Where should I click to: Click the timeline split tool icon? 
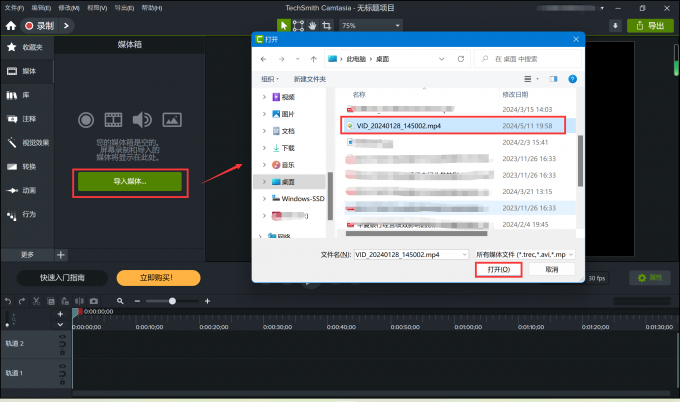pyautogui.click(x=79, y=301)
